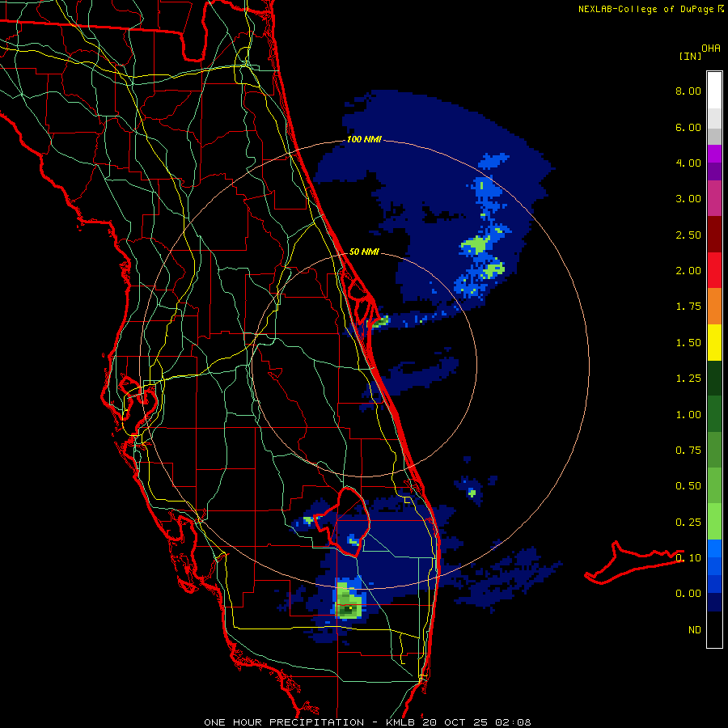This screenshot has width=728, height=728.
Task: Click the 8.00 legend value
Action: pyautogui.click(x=688, y=91)
